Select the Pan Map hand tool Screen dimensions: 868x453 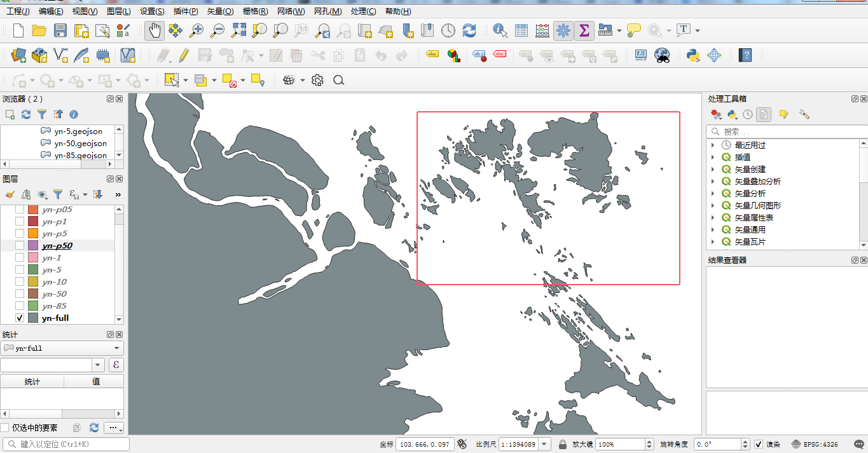155,30
